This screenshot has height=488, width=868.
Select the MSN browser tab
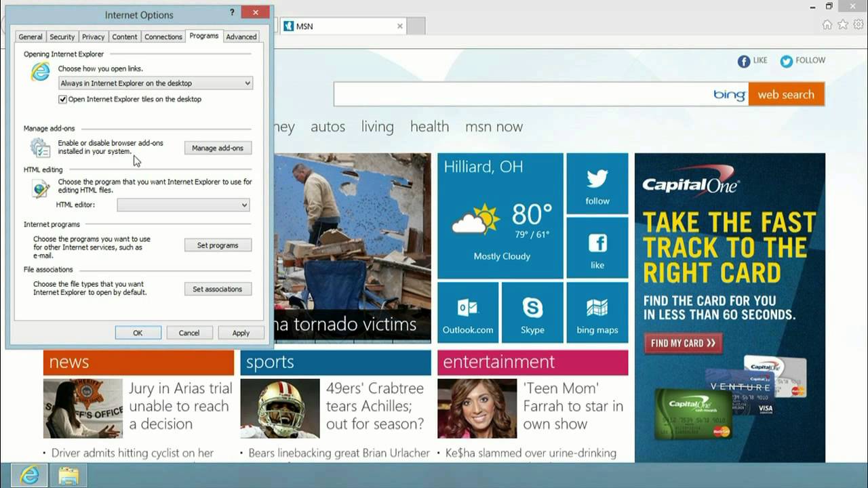344,26
